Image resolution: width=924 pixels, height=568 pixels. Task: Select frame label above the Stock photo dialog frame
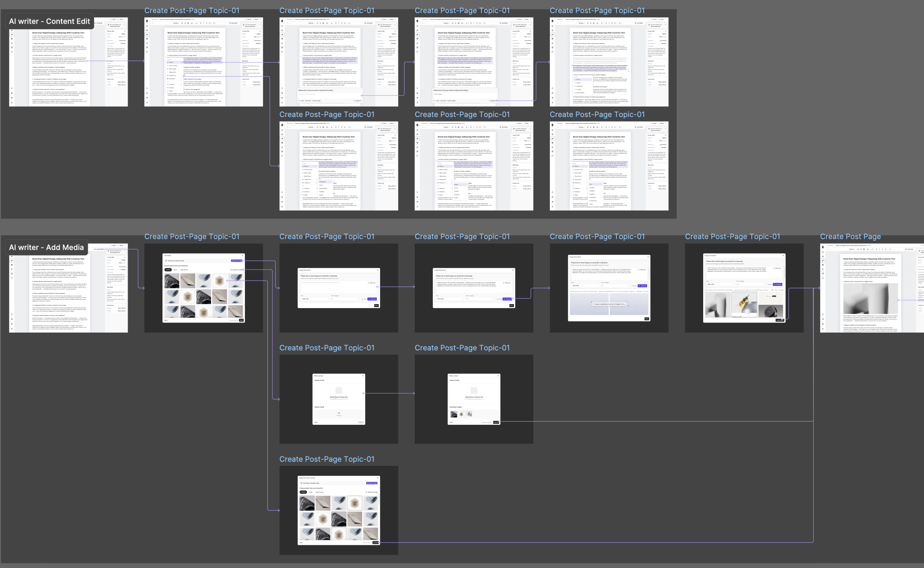(327, 459)
